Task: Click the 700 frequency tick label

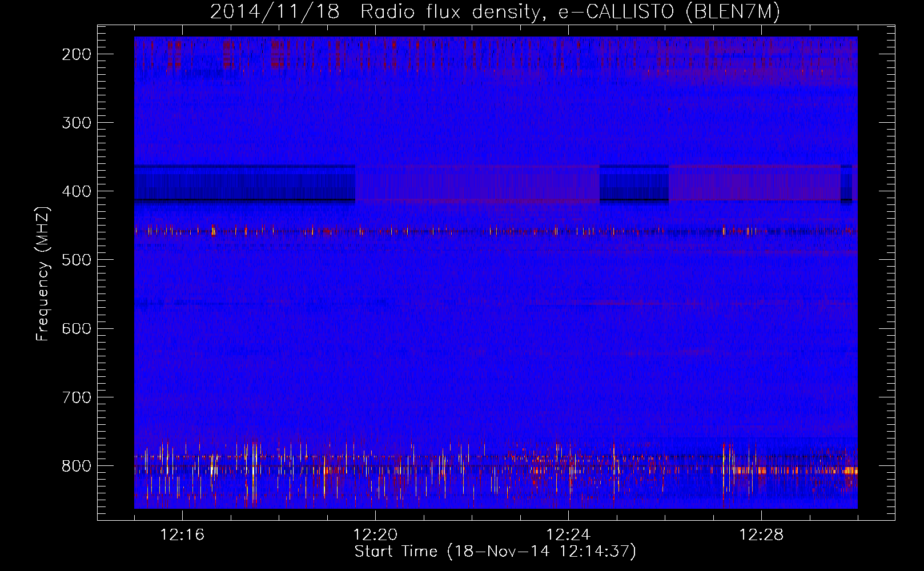Action: (76, 397)
